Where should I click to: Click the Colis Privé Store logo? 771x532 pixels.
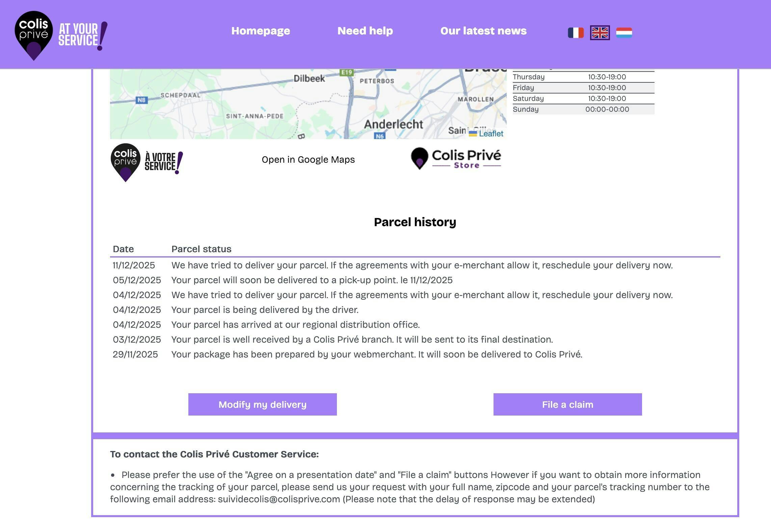456,159
